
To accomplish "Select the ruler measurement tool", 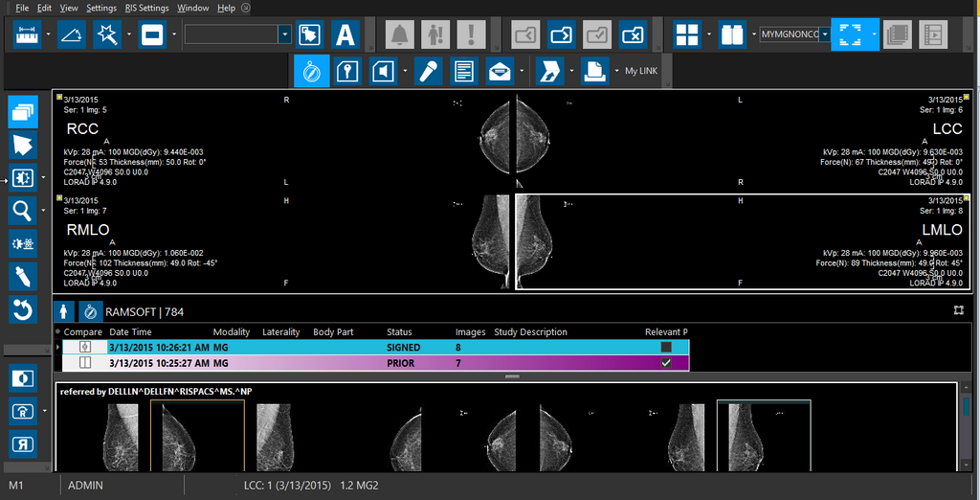I will (x=26, y=35).
